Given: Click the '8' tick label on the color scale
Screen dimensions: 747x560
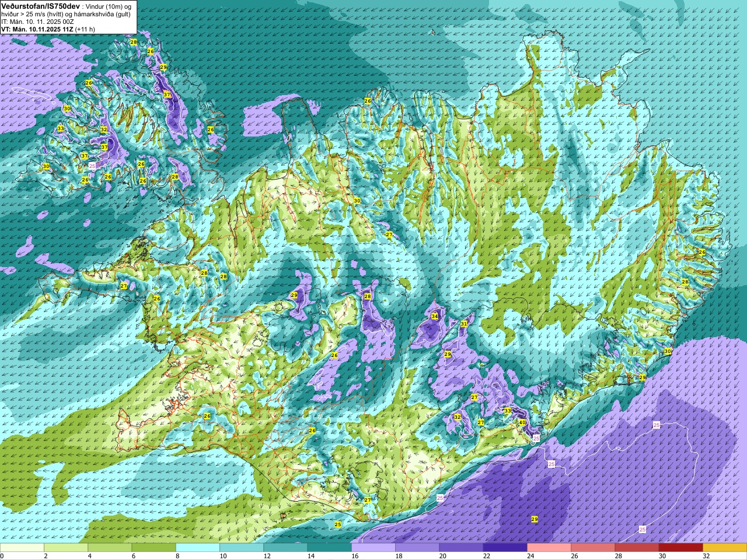Looking at the screenshot, I should [178, 556].
